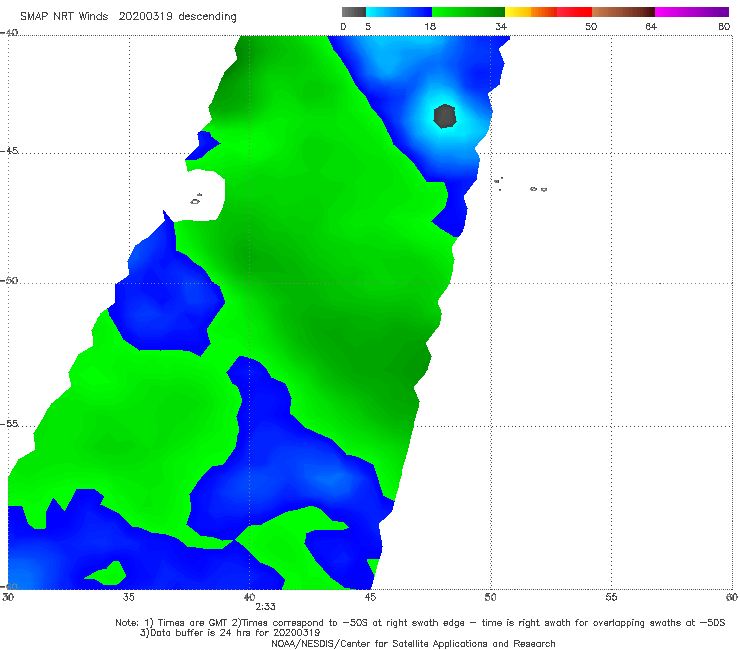
Task: Click the color bar label "64"
Action: point(651,26)
